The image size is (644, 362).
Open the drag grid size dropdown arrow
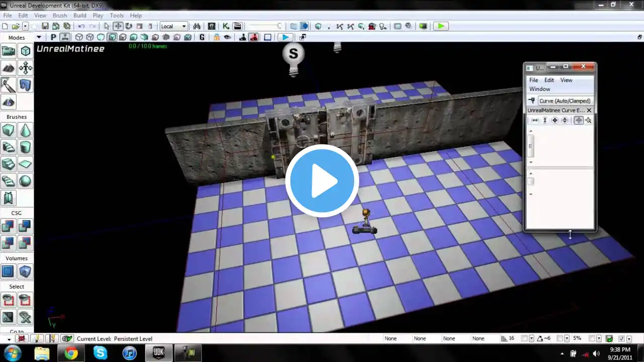[531, 339]
